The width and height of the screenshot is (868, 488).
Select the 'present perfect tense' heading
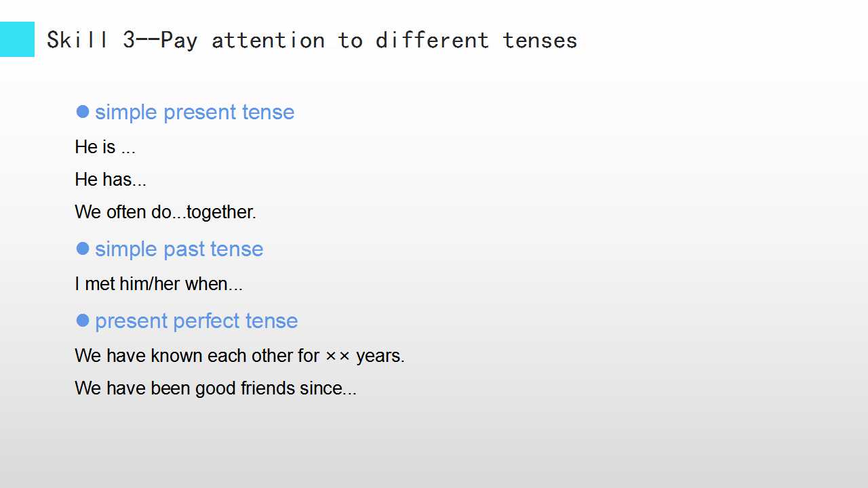[x=197, y=321]
